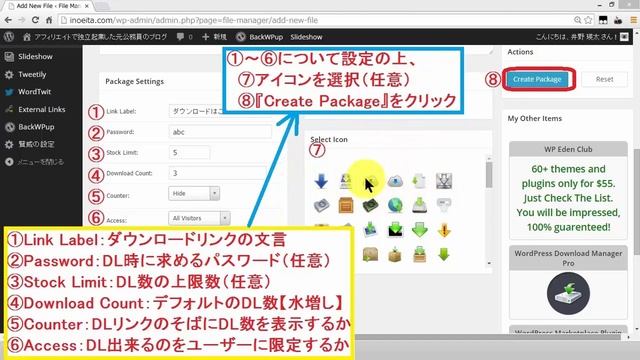Open BackWPup in the top admin bar
The width and height of the screenshot is (640, 360).
click(x=260, y=37)
